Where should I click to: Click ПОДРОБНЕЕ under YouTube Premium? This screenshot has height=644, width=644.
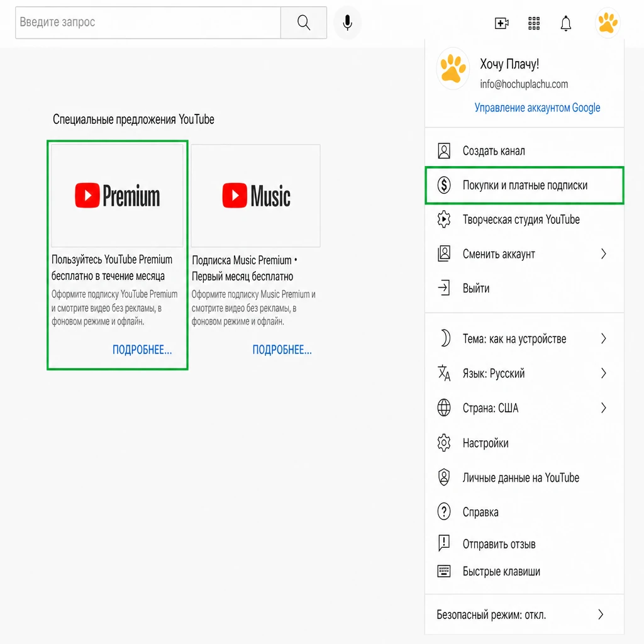(x=142, y=350)
